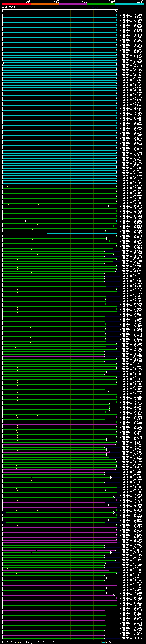Screen dimensions: 146x644
Task: Select the UniRef100_B9HNE0 label
Action: [x=131, y=82]
